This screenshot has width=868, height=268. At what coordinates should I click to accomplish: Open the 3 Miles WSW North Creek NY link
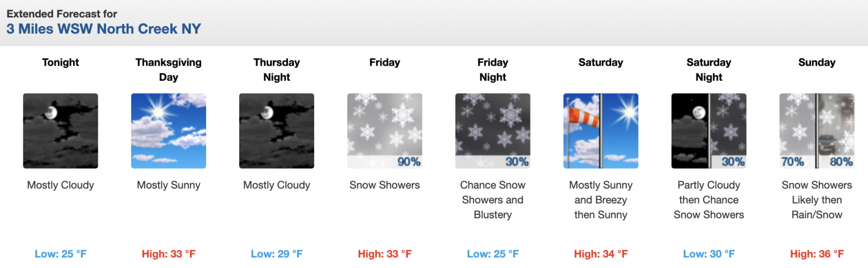coord(104,29)
